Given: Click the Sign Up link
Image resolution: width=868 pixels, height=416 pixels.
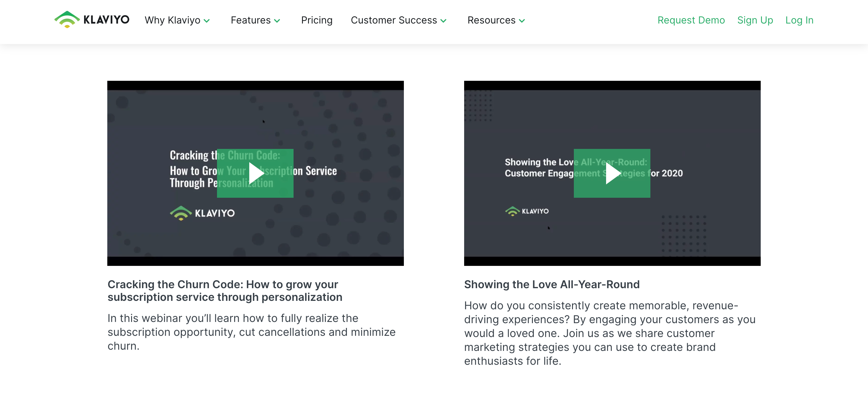Looking at the screenshot, I should [x=755, y=20].
